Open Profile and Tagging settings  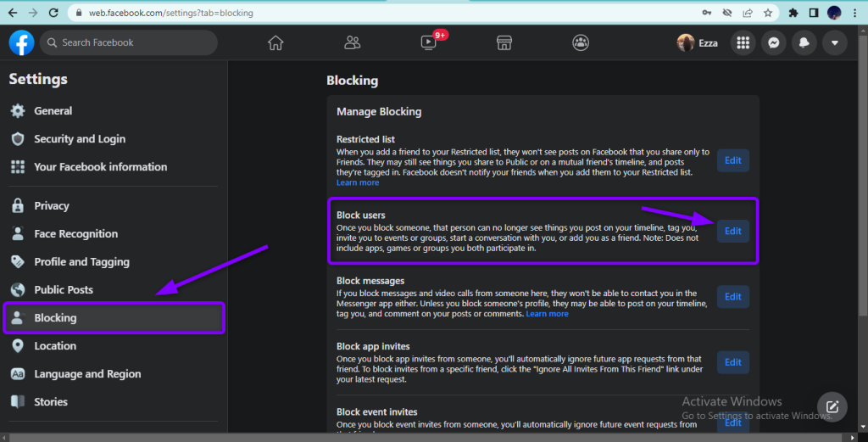(x=114, y=261)
